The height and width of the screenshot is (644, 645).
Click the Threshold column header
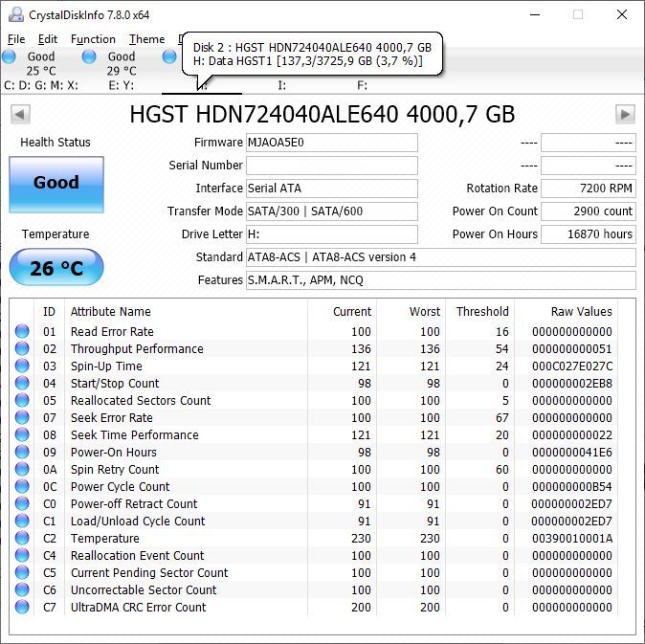[x=482, y=312]
